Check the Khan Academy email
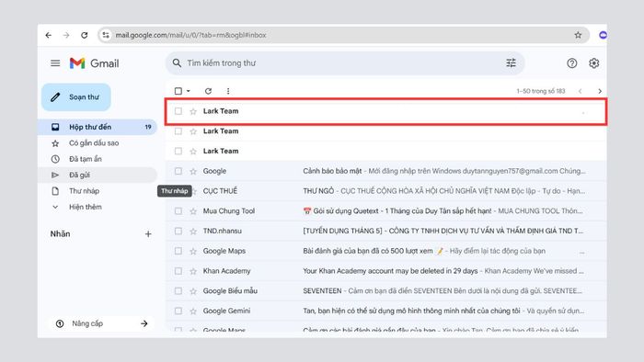The image size is (644, 362). click(x=178, y=271)
